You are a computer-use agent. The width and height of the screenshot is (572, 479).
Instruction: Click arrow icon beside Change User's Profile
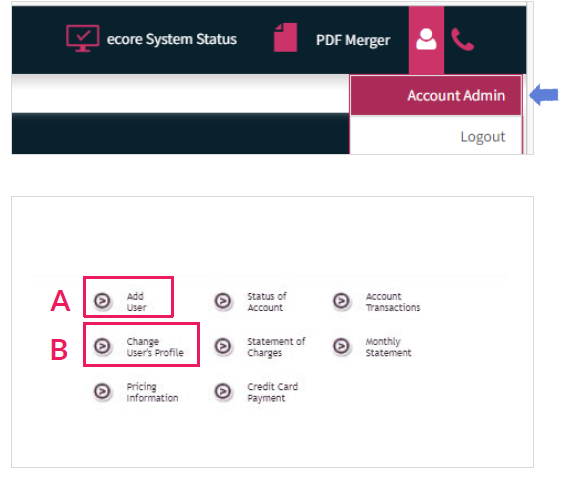point(102,346)
